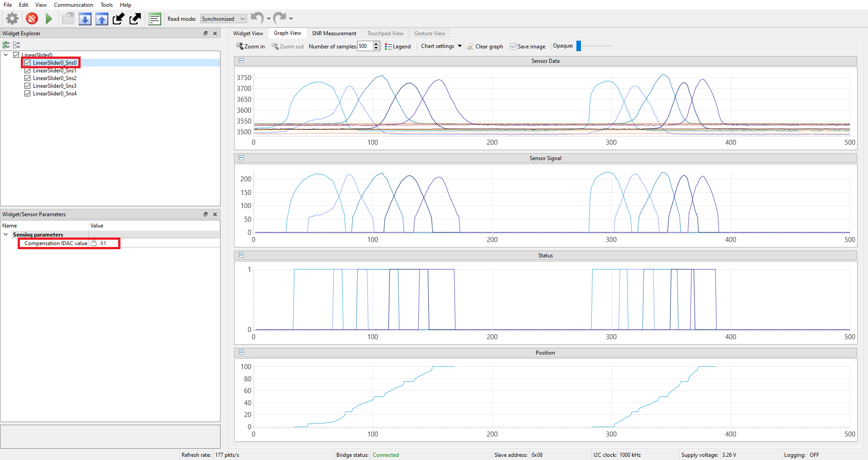Click the green-bordered log lines toolbar icon

click(x=155, y=19)
